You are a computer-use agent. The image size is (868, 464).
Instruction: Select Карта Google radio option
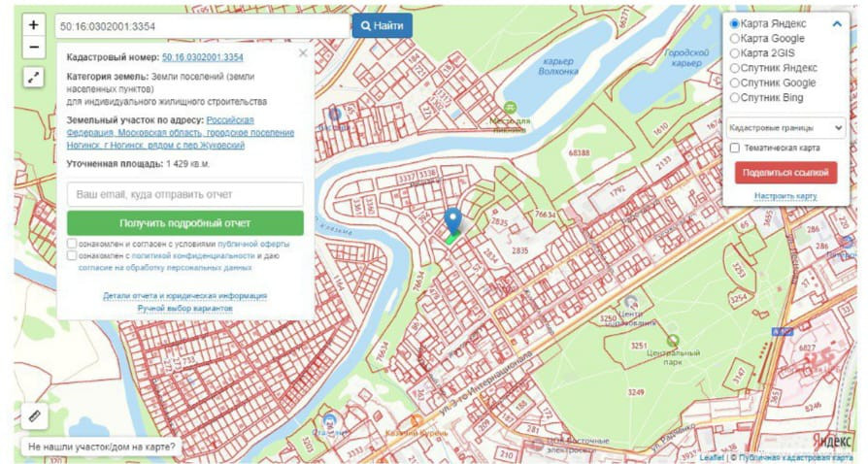[x=735, y=39]
